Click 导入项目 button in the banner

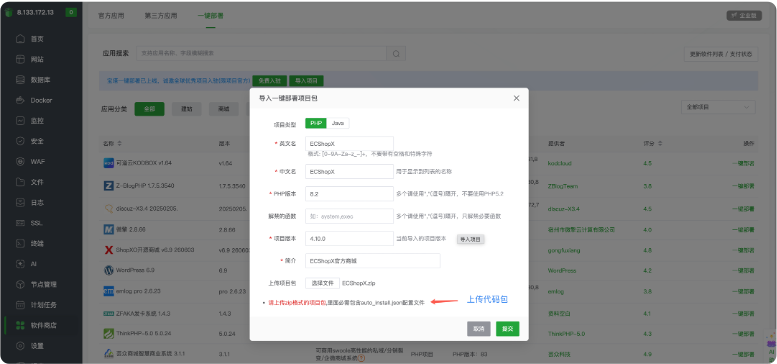pos(306,81)
